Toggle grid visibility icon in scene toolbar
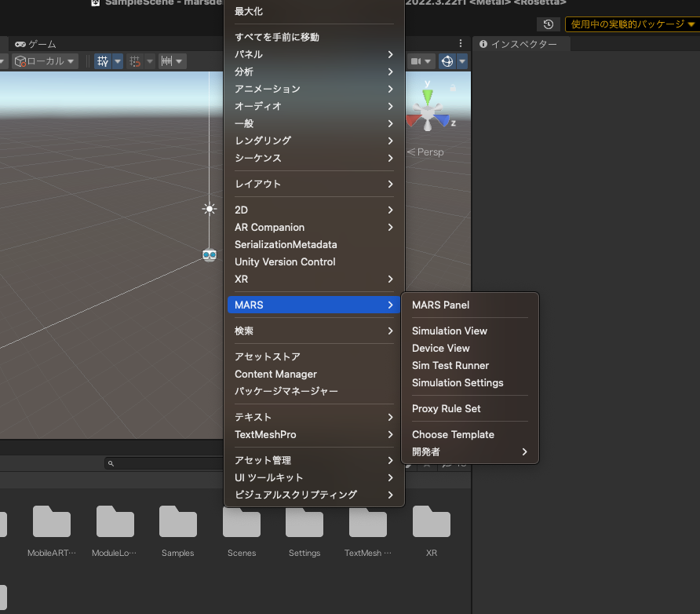This screenshot has height=614, width=700. [103, 61]
